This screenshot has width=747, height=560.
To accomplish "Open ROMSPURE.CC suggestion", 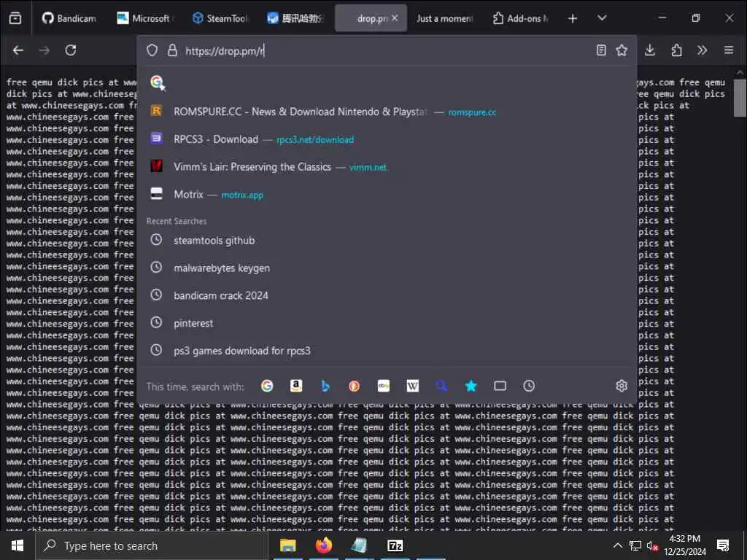I will [x=387, y=112].
